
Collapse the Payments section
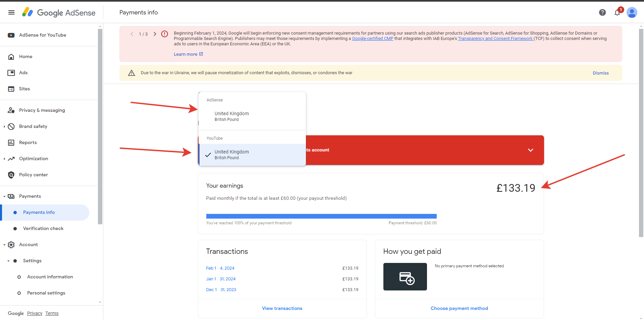[4, 196]
